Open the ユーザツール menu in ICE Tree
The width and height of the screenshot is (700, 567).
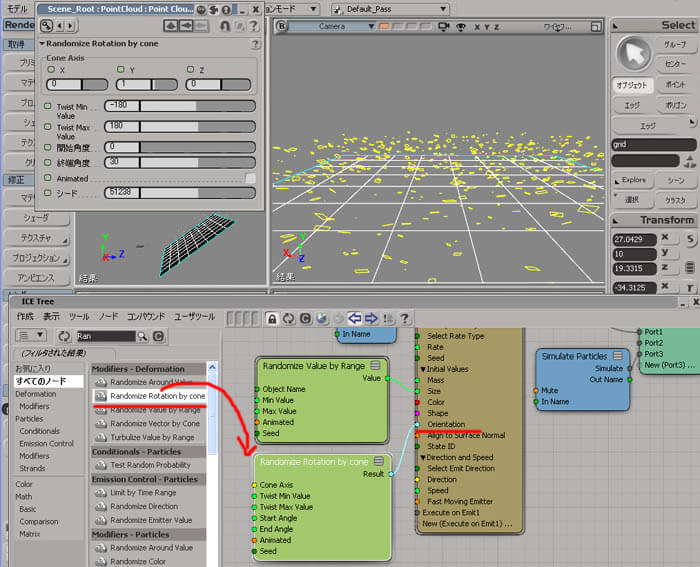(194, 317)
